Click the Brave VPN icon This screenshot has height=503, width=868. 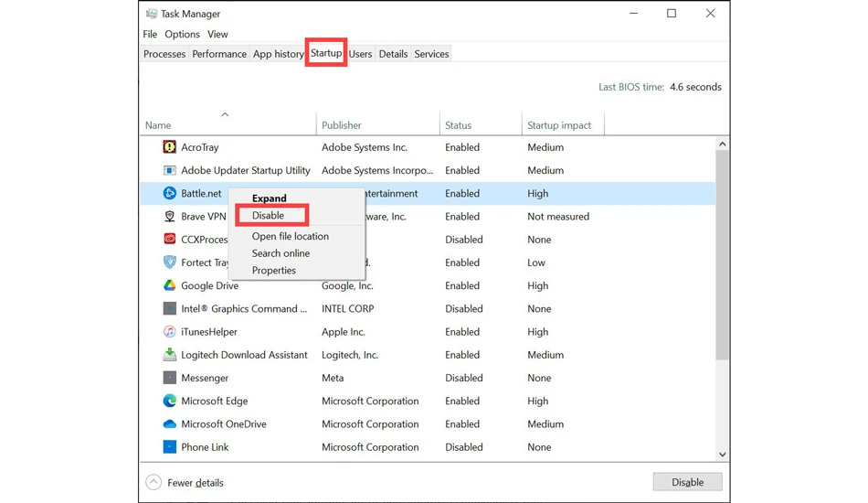169,216
